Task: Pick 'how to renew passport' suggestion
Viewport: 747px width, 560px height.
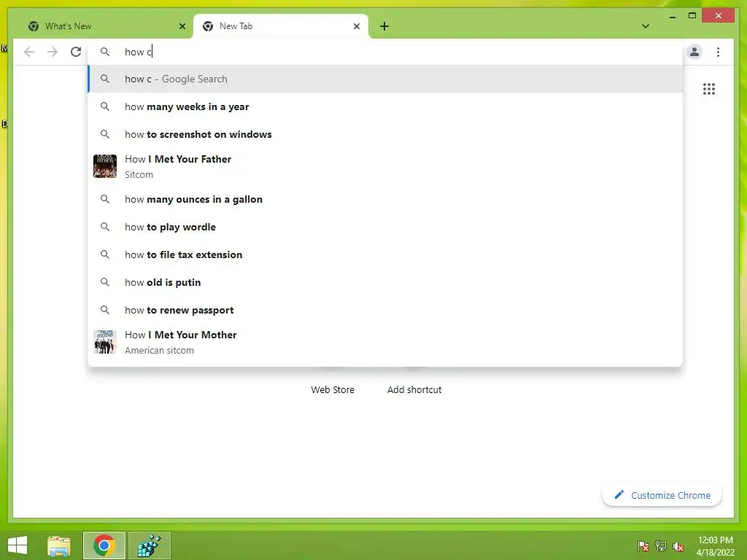Action: click(x=385, y=310)
